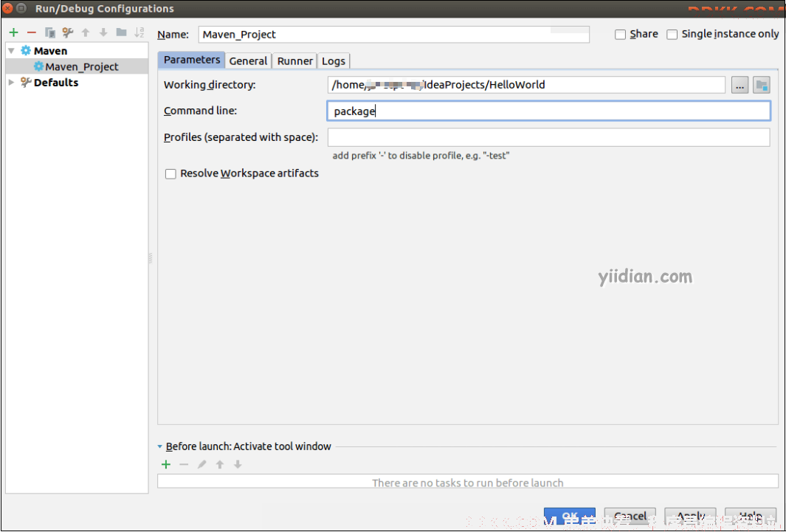Close the Run/Debug Configurations window

pos(7,9)
